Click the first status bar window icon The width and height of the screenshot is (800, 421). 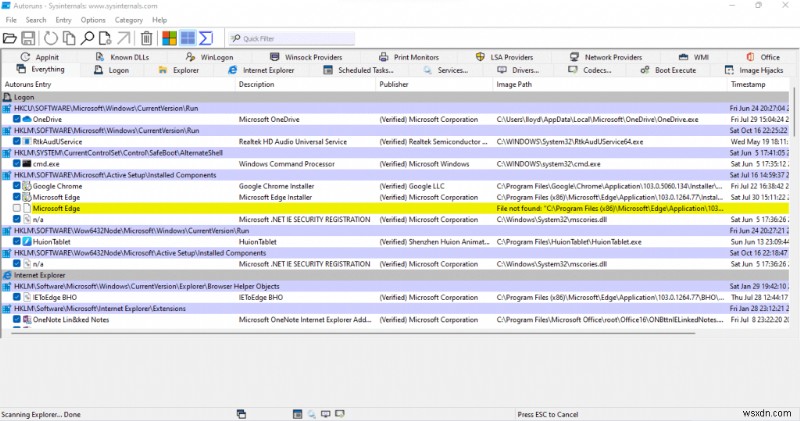[x=241, y=414]
